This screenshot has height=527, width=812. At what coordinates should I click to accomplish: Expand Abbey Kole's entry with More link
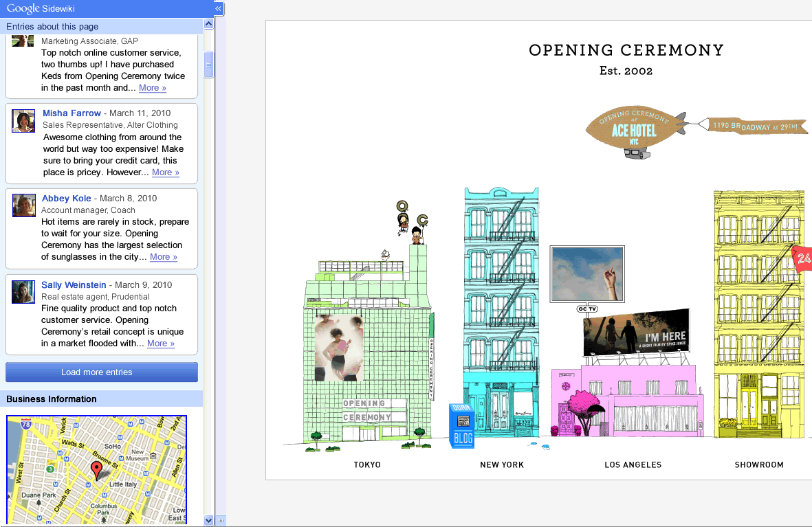click(x=164, y=257)
